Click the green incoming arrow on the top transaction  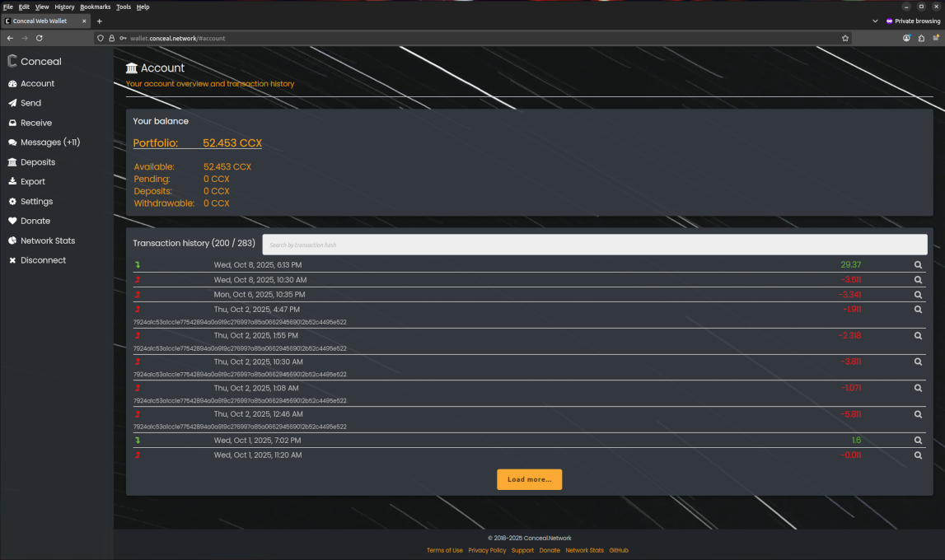[137, 264]
